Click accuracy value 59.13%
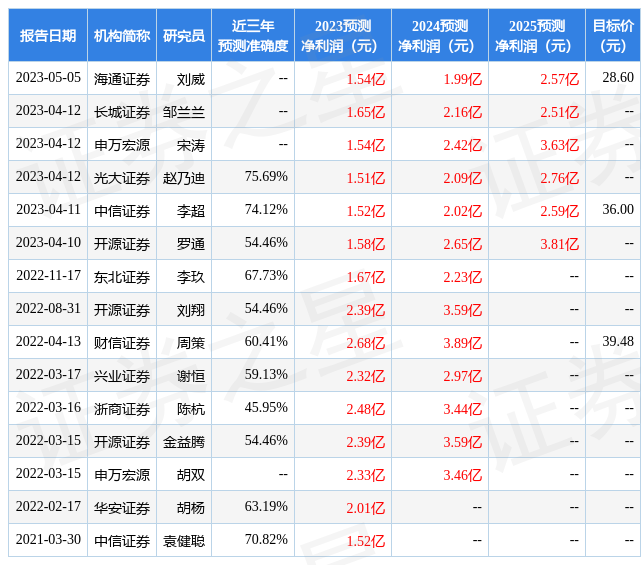 click(266, 375)
